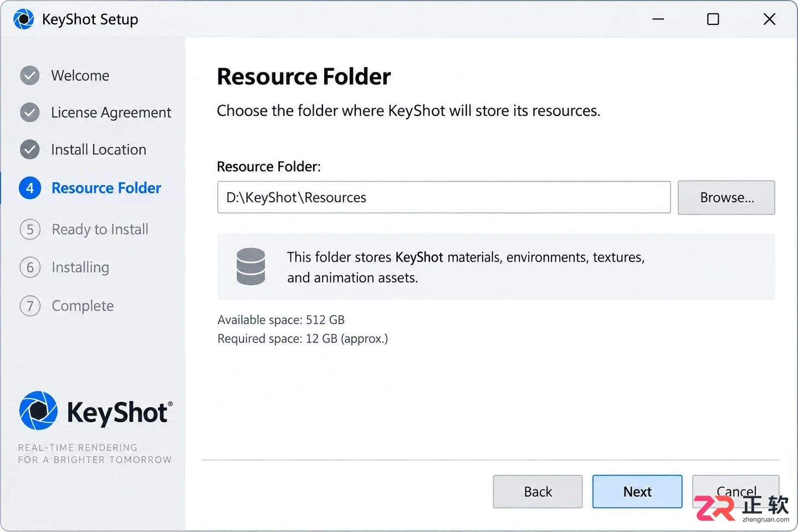
Task: Click the 'Resource Folder:' field label
Action: (269, 167)
